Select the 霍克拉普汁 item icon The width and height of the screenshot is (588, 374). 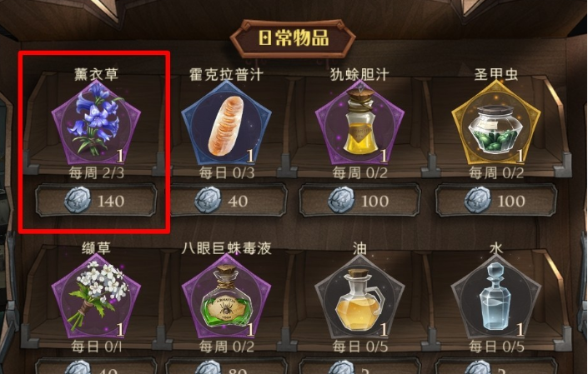click(x=226, y=122)
